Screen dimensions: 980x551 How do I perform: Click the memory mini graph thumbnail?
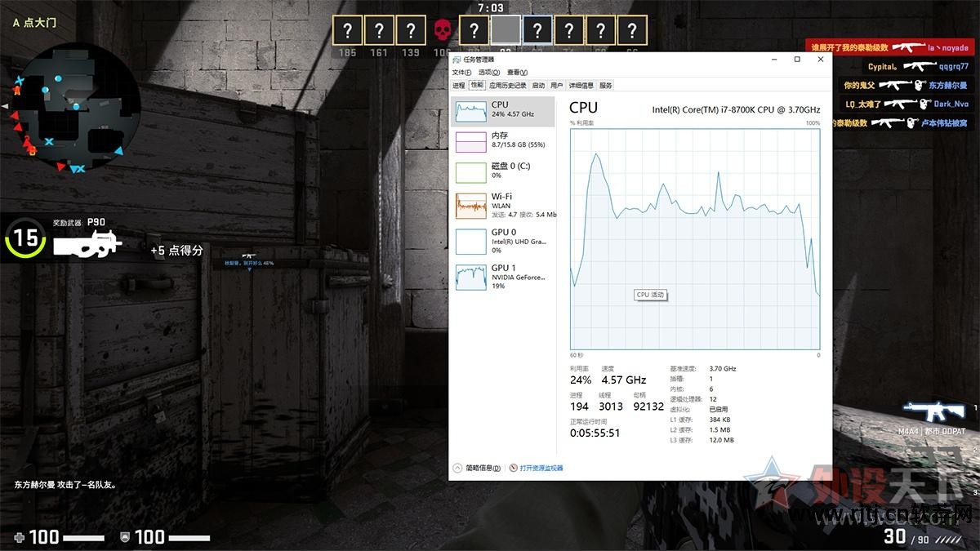click(x=470, y=142)
